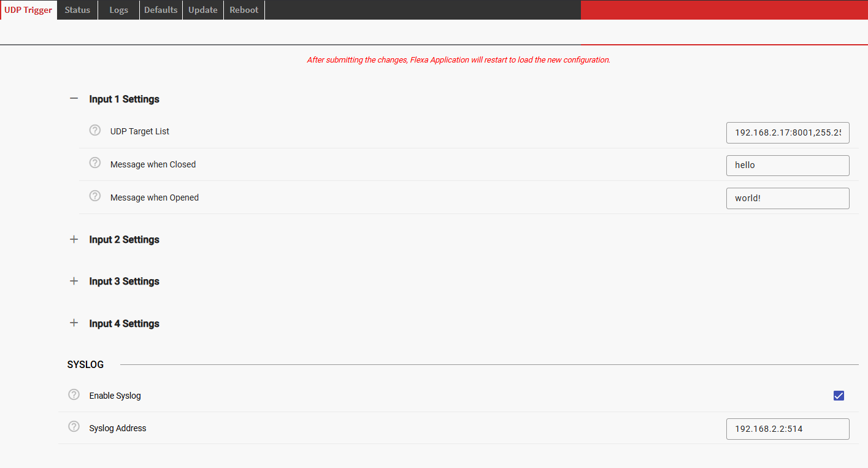The width and height of the screenshot is (868, 468).
Task: Click the Message when Opened text box
Action: 788,199
